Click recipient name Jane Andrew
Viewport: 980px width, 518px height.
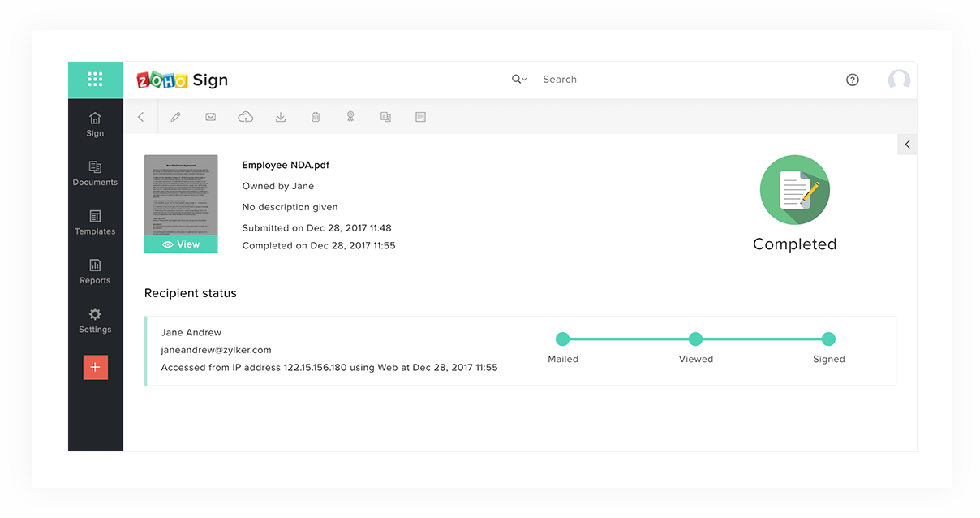191,332
